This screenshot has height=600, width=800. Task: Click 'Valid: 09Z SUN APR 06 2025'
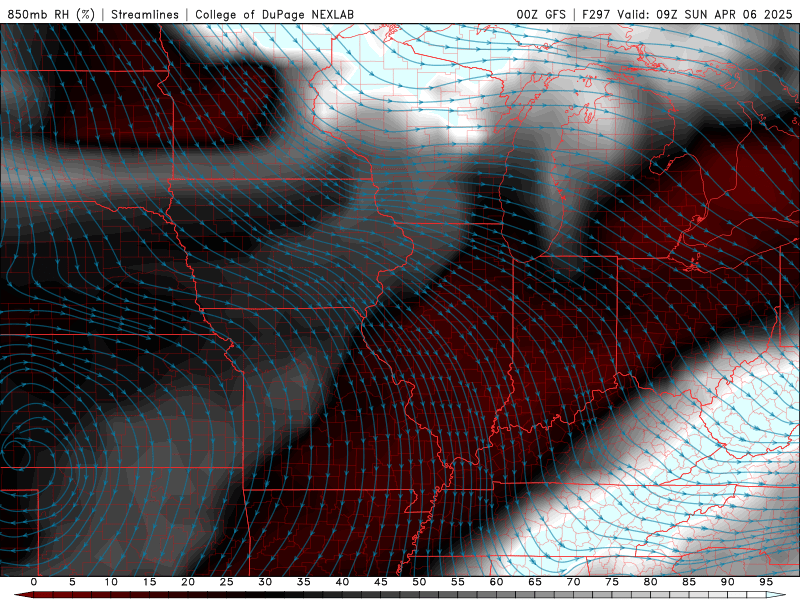704,14
